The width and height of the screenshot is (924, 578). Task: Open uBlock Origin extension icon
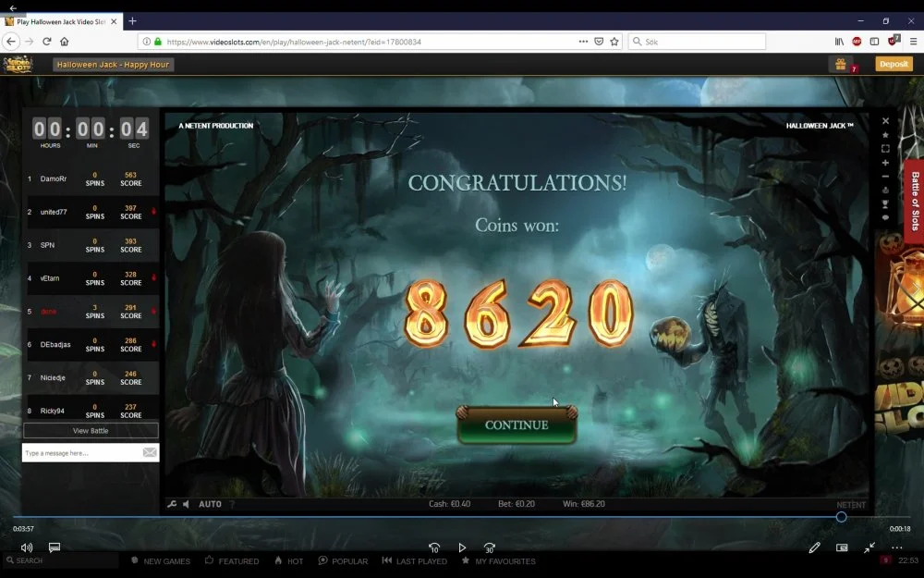click(894, 40)
